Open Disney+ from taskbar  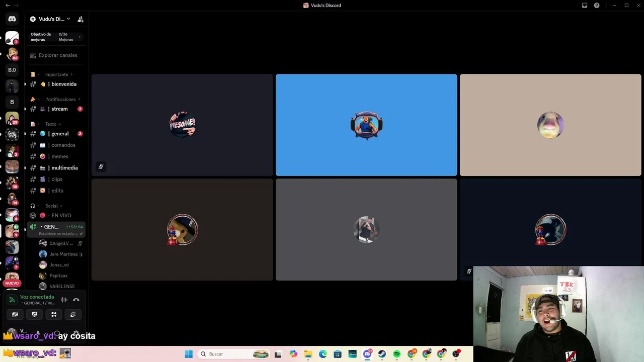point(352,354)
